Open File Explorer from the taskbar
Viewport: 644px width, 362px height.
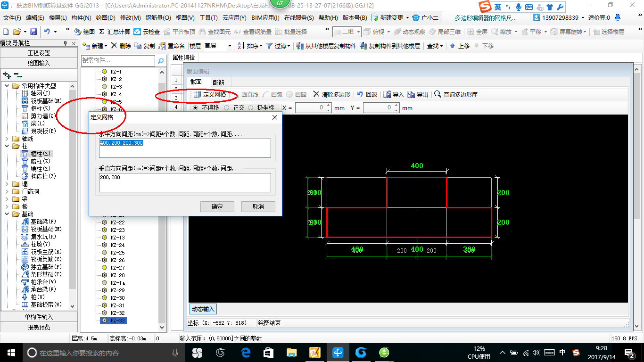click(292, 353)
